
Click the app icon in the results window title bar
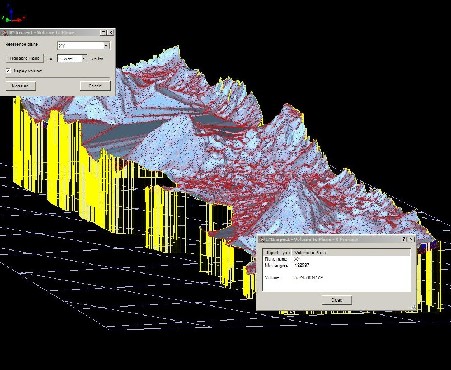[262, 239]
